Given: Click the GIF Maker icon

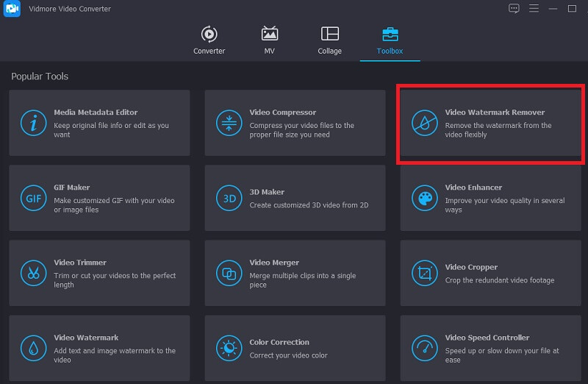Looking at the screenshot, I should tap(33, 198).
